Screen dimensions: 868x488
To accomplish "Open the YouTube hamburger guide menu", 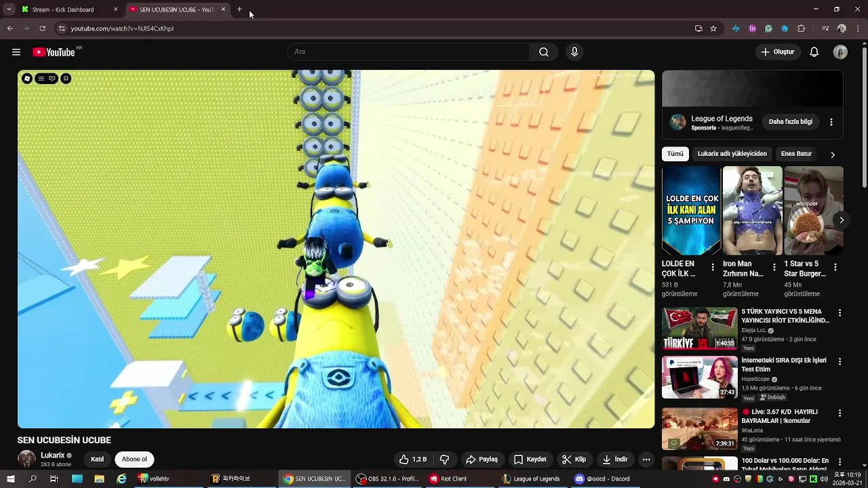I will (16, 52).
